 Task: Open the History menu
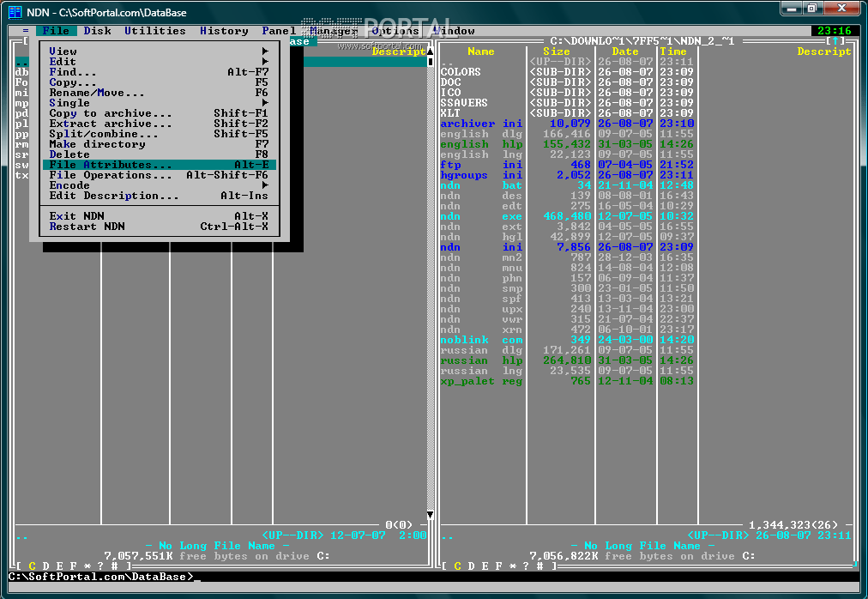click(x=224, y=31)
